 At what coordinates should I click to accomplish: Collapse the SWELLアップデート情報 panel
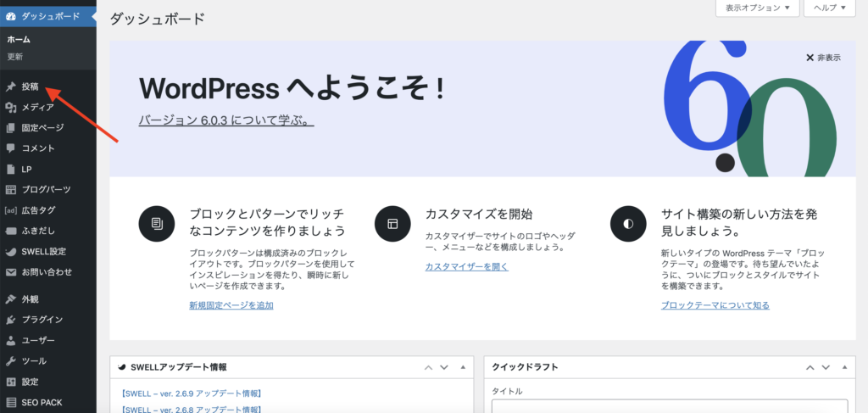(463, 367)
